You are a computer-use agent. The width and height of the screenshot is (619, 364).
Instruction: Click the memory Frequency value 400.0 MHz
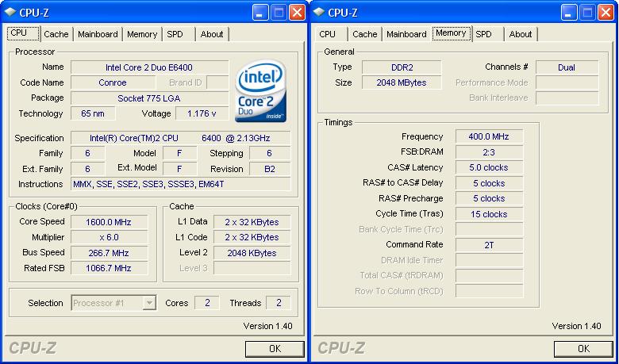coord(489,136)
